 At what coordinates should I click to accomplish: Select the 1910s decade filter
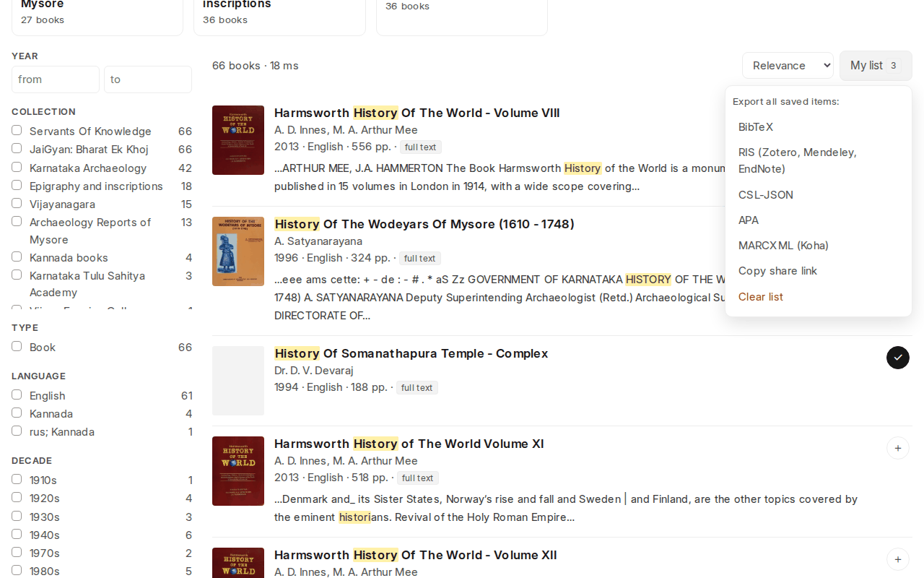pos(17,479)
